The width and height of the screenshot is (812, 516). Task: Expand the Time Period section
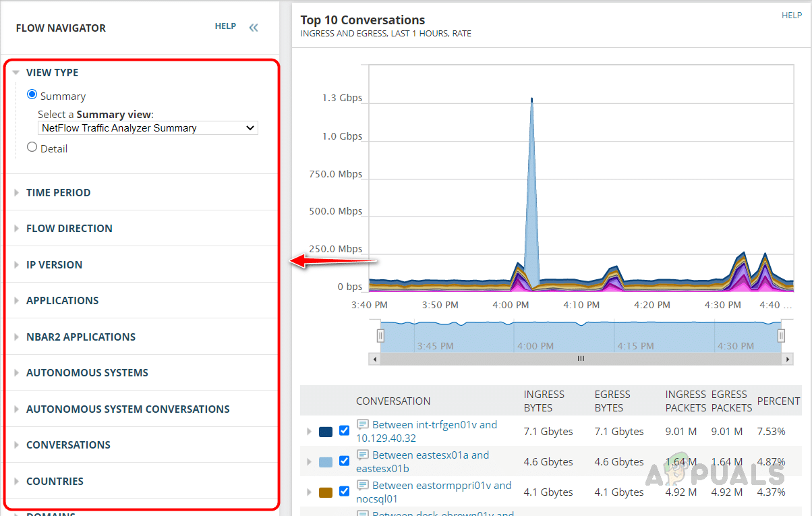click(58, 192)
